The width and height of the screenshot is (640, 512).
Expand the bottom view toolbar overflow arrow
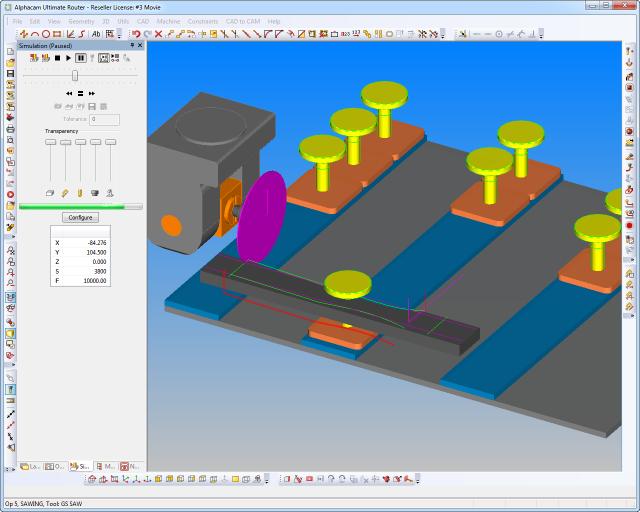(267, 480)
